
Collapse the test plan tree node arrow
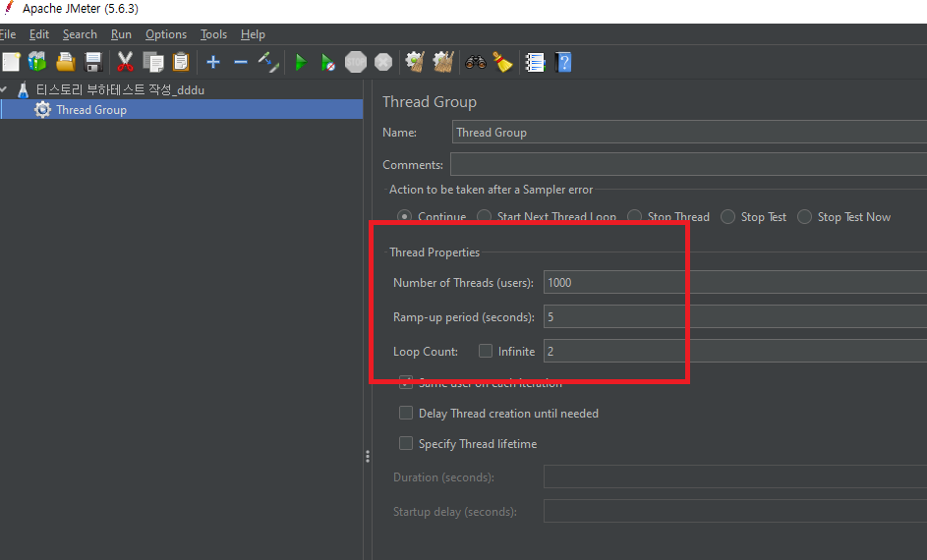4,89
